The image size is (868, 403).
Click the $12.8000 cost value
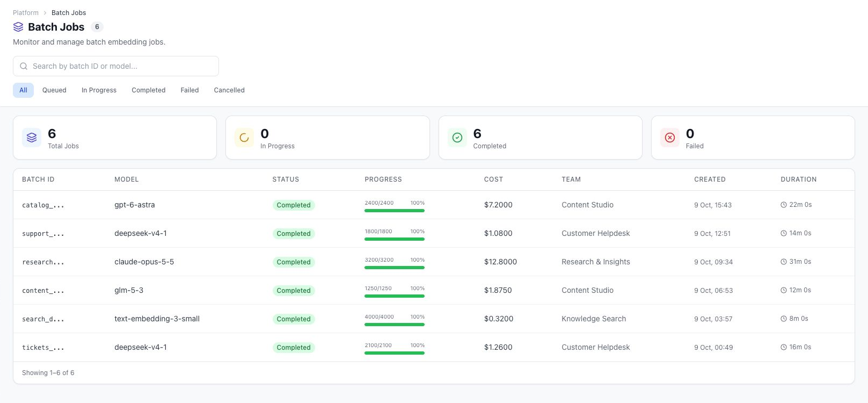500,262
